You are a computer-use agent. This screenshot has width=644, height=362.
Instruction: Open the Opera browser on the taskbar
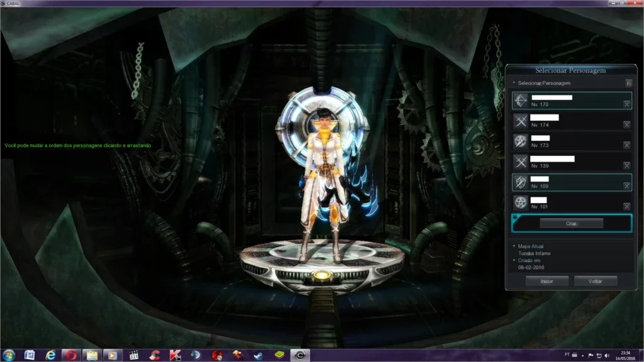tap(72, 355)
